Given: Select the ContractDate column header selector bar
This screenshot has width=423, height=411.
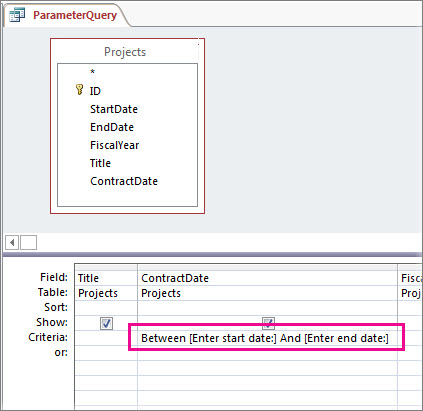Looking at the screenshot, I should pyautogui.click(x=267, y=267).
